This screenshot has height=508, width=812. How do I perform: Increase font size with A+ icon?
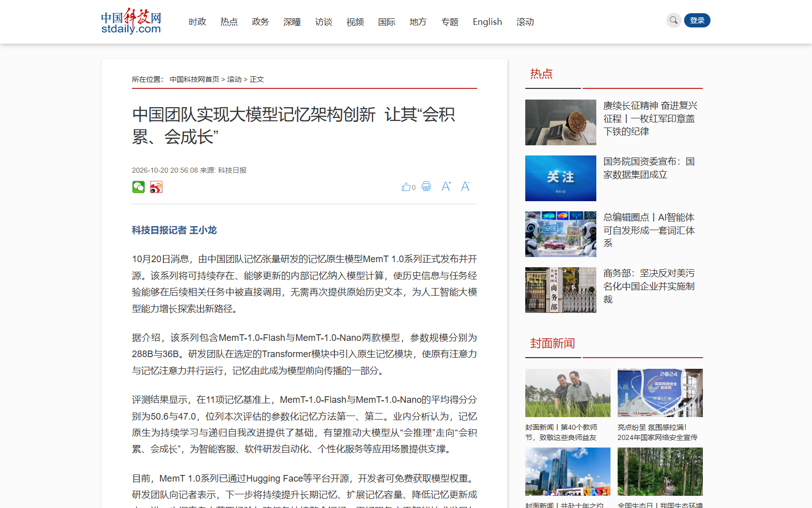446,186
